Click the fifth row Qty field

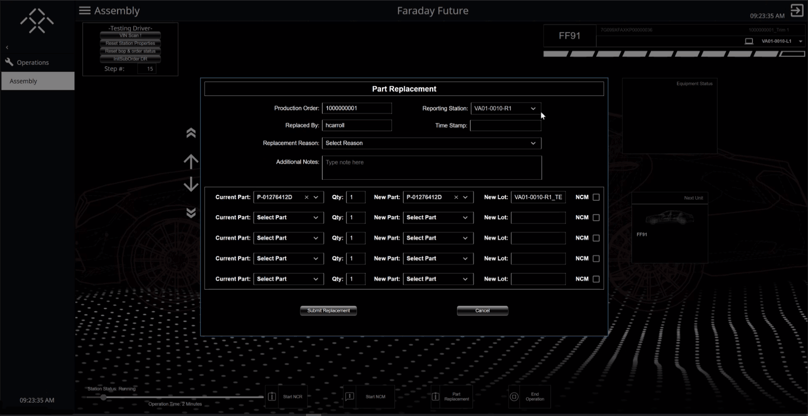pyautogui.click(x=356, y=279)
